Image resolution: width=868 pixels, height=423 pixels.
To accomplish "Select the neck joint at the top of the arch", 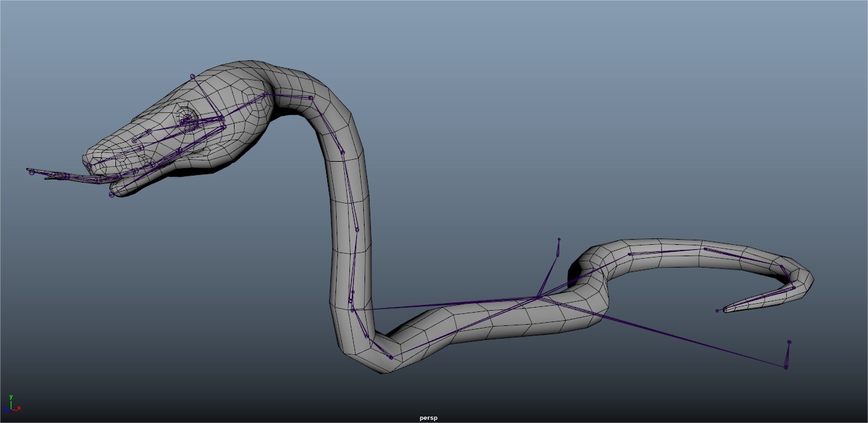I will click(311, 98).
